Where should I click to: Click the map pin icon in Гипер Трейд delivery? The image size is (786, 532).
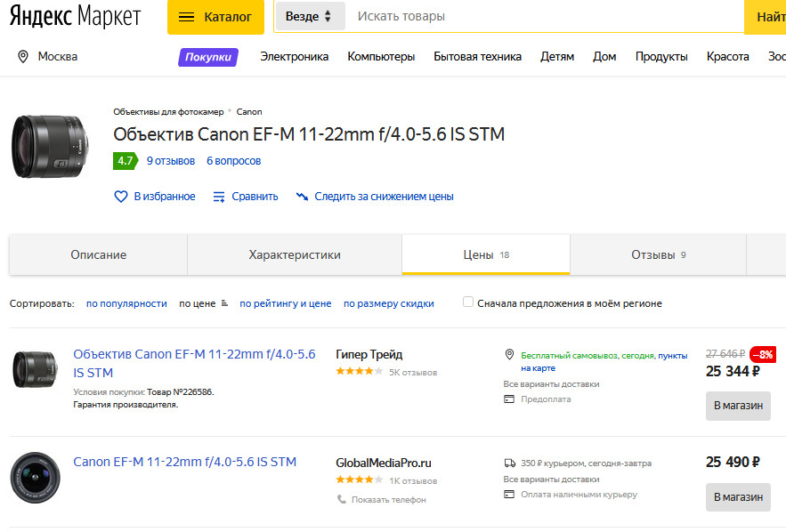click(x=509, y=355)
